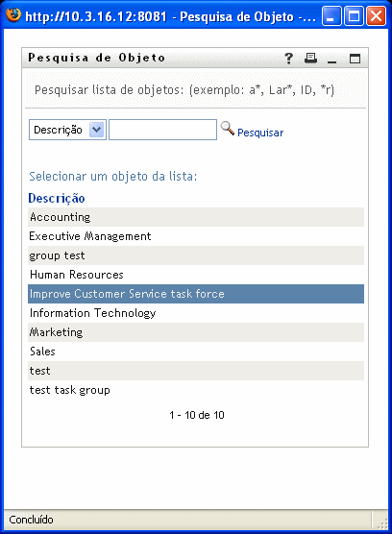Click the Pesquisar link

tap(260, 133)
